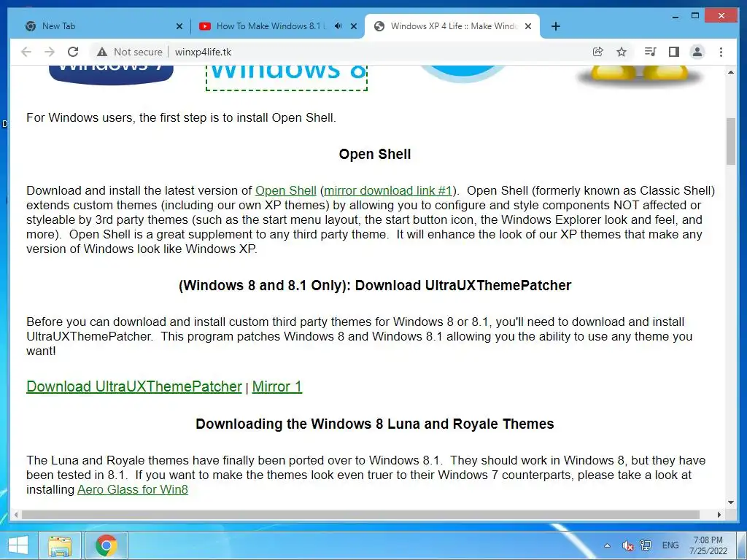The height and width of the screenshot is (560, 747).
Task: Open the Chrome profile avatar
Action: 697,52
